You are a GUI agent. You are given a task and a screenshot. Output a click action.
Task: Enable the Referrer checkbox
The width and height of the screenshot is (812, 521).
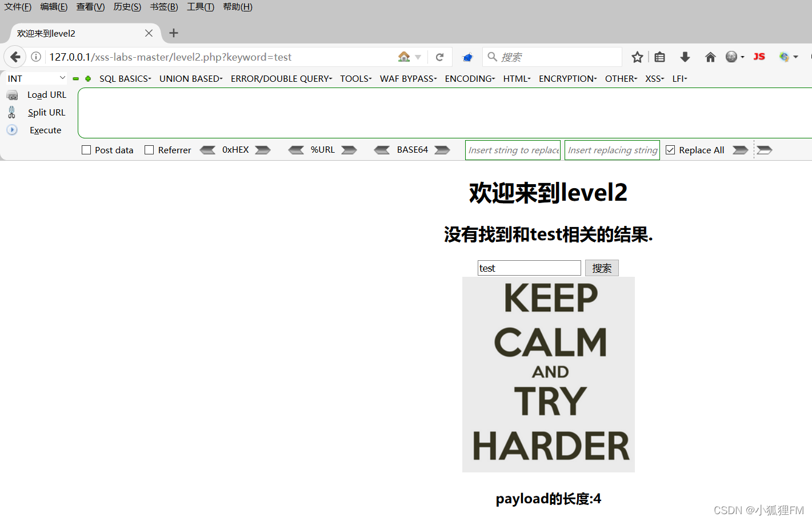click(x=149, y=150)
